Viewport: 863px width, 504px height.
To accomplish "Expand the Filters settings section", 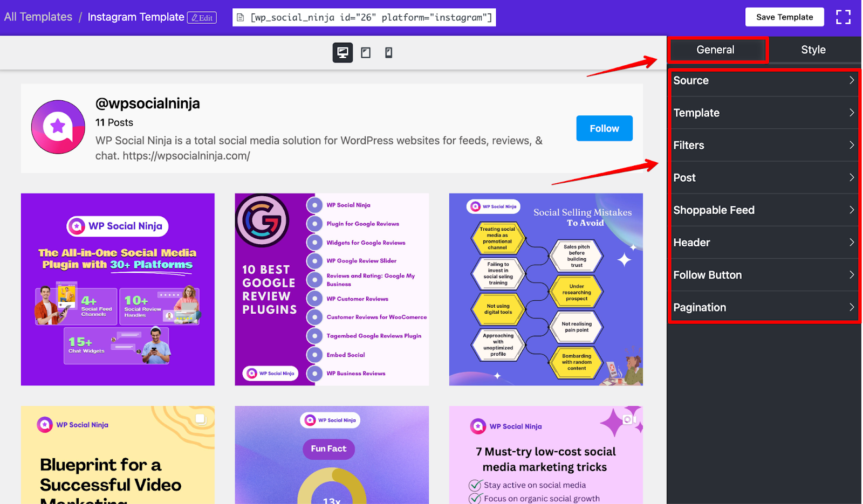I will [764, 145].
